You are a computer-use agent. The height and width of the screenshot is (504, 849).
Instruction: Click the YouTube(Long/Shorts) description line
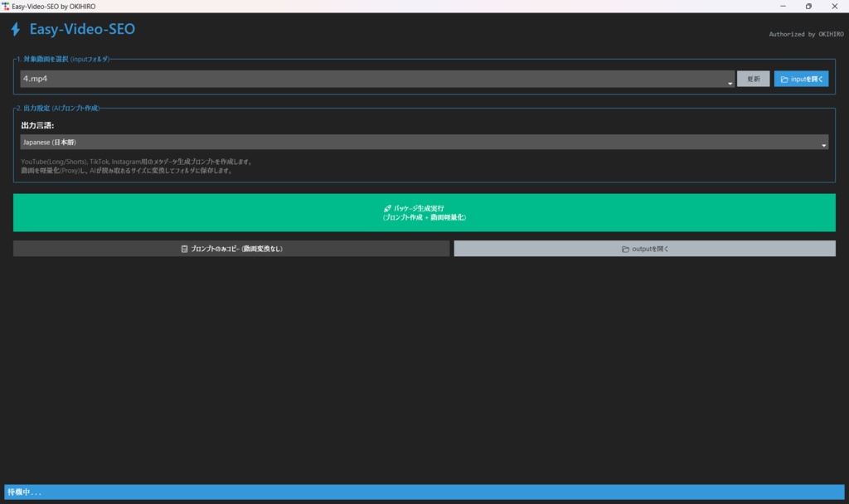coord(136,162)
